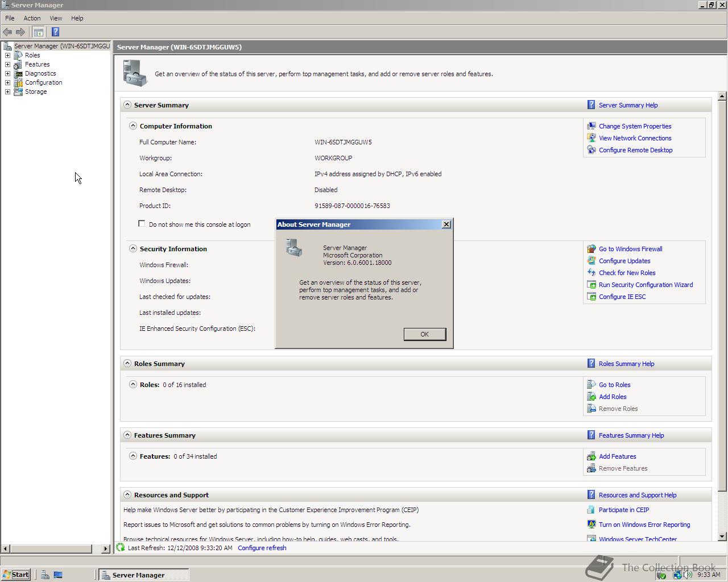Select the Storage tree item
This screenshot has height=582, width=728.
tap(36, 92)
